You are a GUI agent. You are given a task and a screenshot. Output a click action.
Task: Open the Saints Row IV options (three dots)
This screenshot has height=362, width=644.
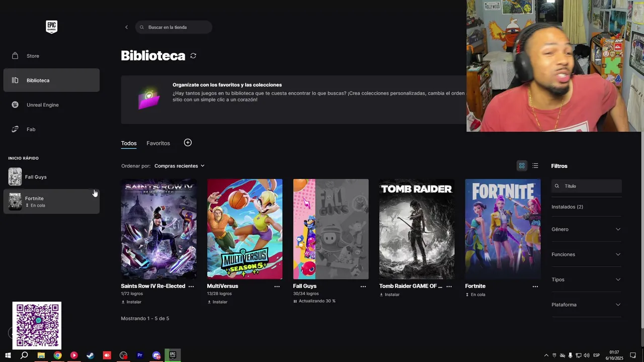(191, 286)
